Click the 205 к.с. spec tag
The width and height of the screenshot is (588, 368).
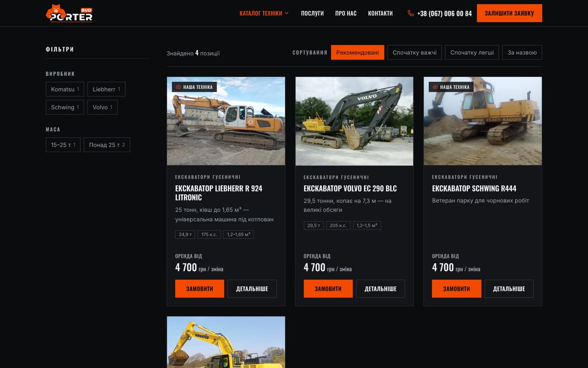338,225
